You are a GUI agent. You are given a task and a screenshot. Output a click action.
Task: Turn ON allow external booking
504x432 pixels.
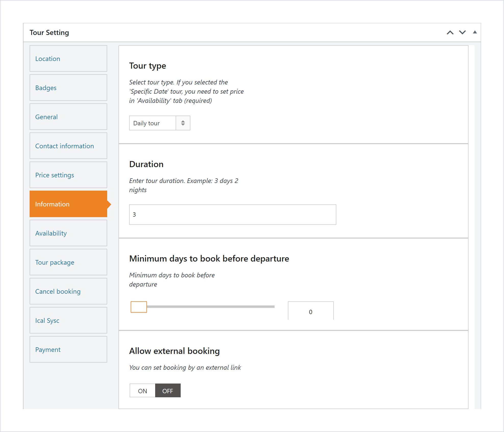142,391
